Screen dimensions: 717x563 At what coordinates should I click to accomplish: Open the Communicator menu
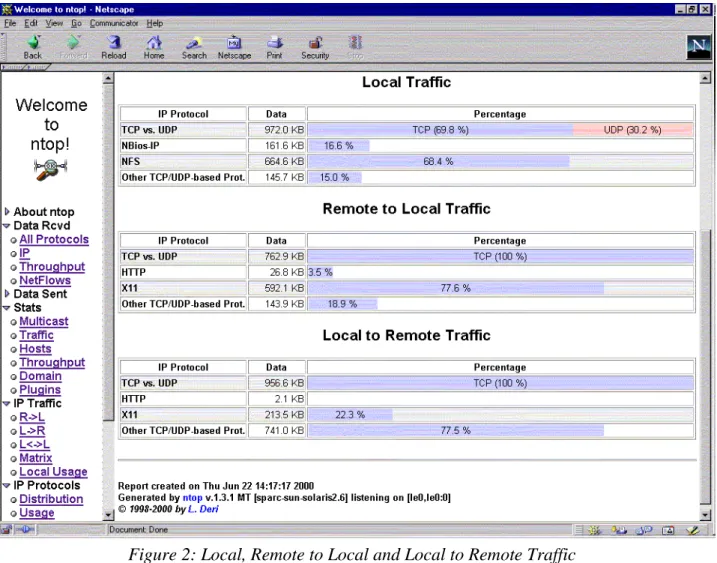114,23
